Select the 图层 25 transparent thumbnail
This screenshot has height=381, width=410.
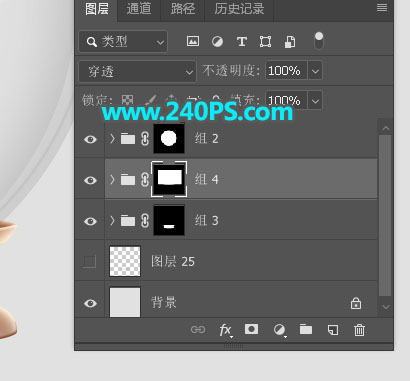(125, 261)
